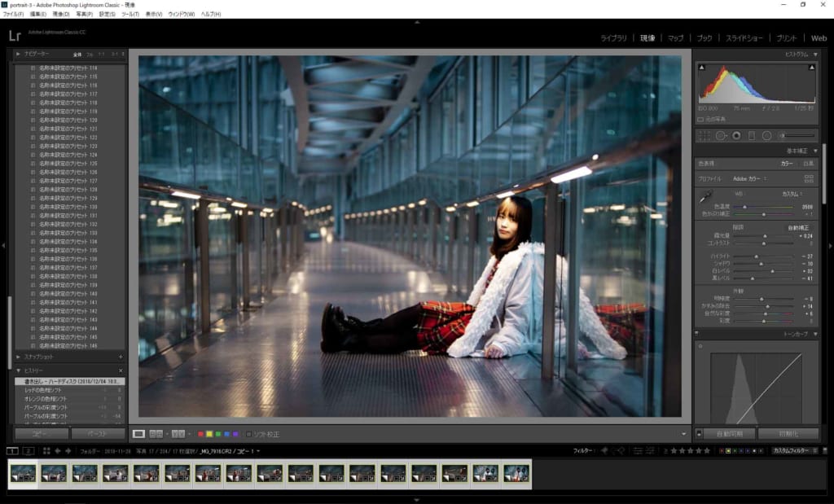
Task: Click the Paste settings button
Action: pos(98,434)
